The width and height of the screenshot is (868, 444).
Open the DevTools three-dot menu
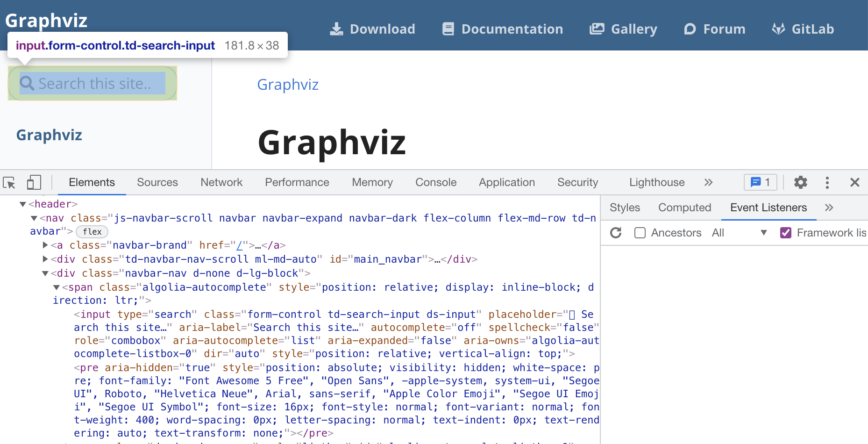pyautogui.click(x=827, y=182)
